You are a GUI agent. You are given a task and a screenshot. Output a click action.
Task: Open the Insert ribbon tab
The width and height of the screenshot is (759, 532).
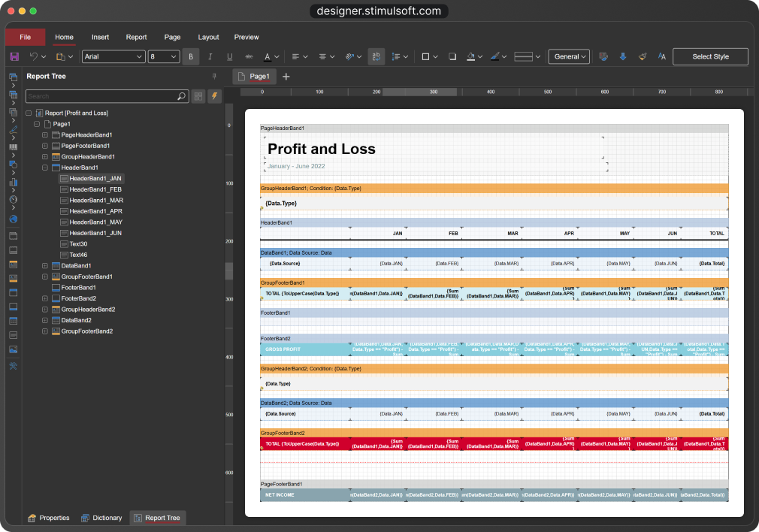100,37
